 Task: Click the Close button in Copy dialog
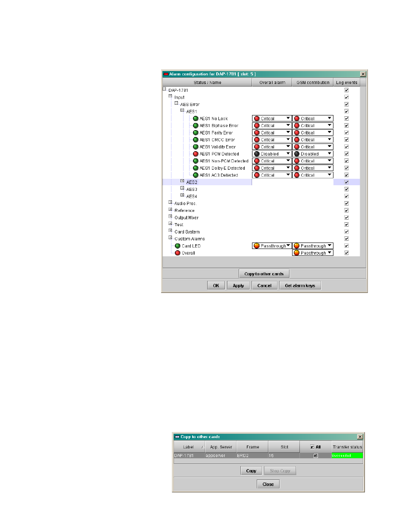[x=268, y=484]
